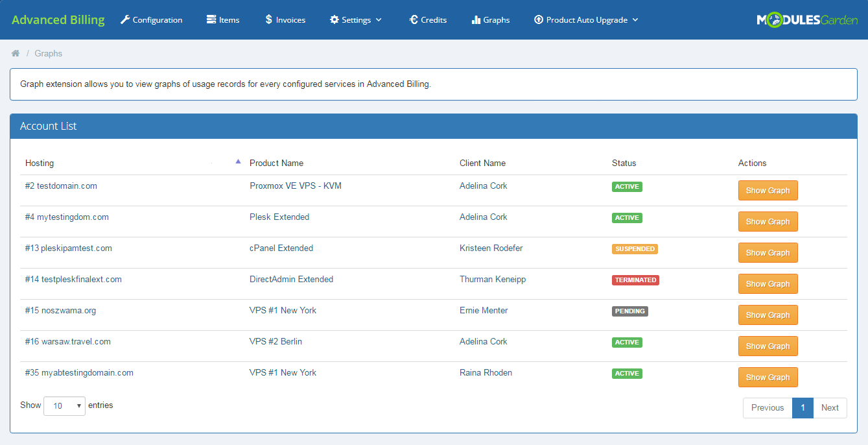Click the ModulesGarden logo
The width and height of the screenshot is (868, 445).
[x=808, y=19]
